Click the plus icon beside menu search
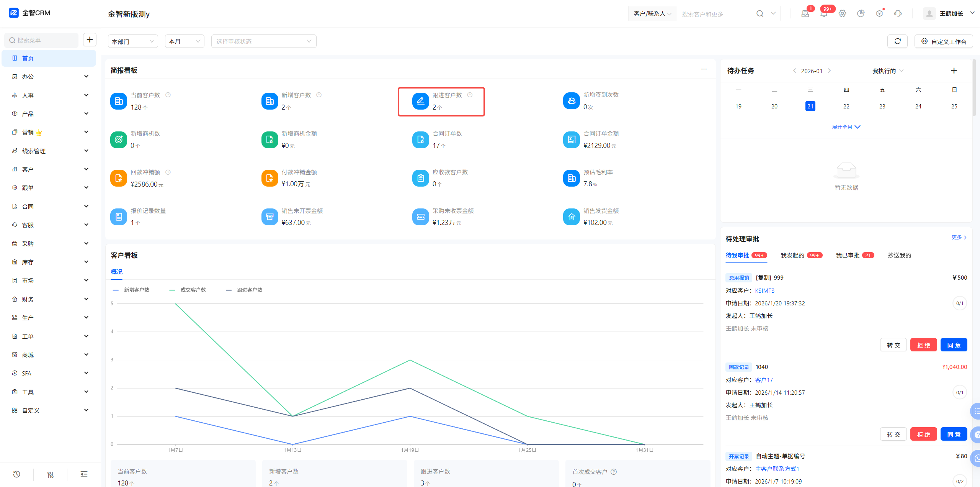This screenshot has height=487, width=980. (90, 40)
